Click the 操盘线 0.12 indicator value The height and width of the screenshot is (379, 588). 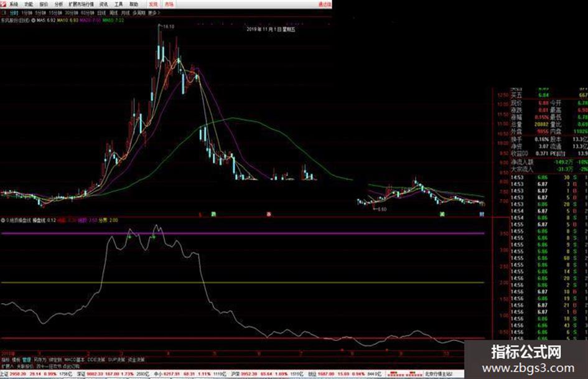(x=44, y=220)
